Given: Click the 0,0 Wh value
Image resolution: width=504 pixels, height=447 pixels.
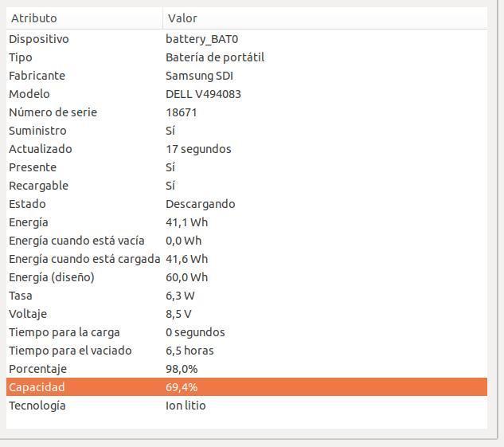Looking at the screenshot, I should [184, 241].
